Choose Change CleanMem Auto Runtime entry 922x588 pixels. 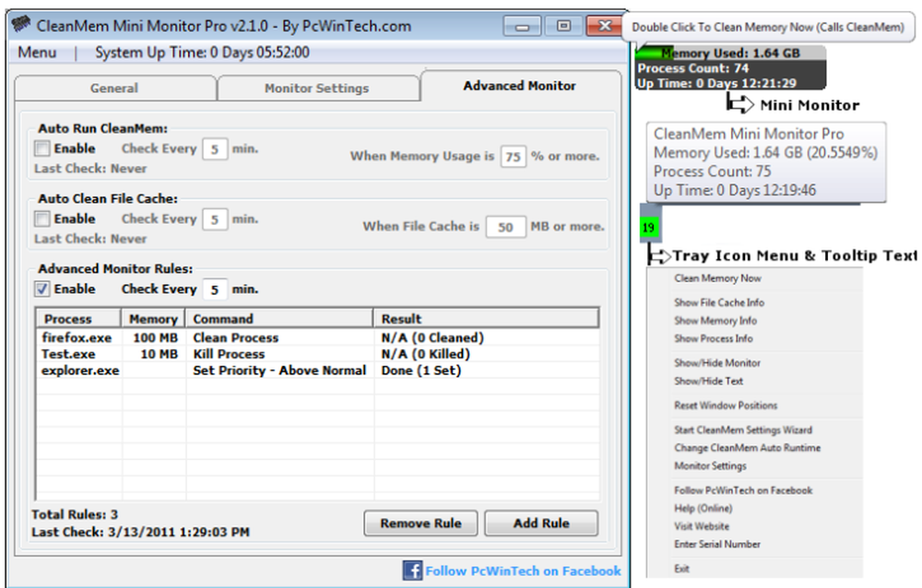click(748, 448)
